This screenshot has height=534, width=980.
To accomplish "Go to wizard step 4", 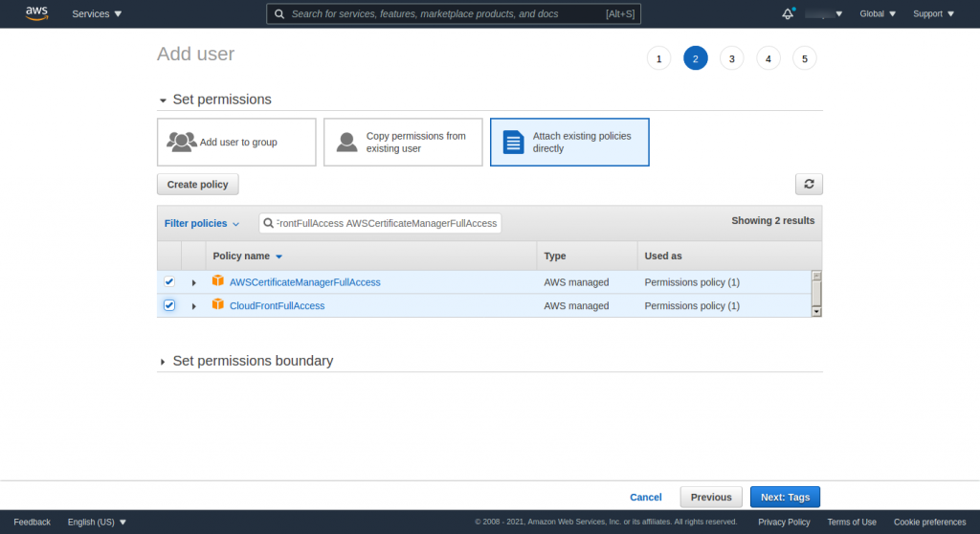I will click(768, 58).
